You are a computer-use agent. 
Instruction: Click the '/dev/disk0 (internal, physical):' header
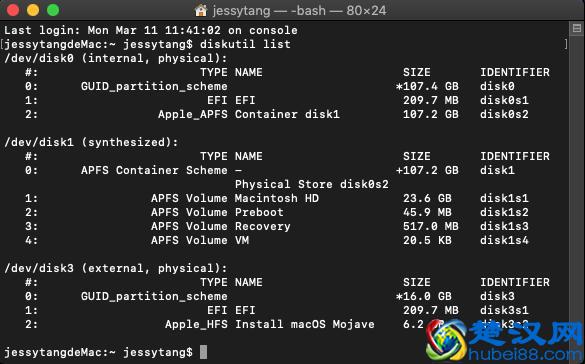click(x=116, y=59)
